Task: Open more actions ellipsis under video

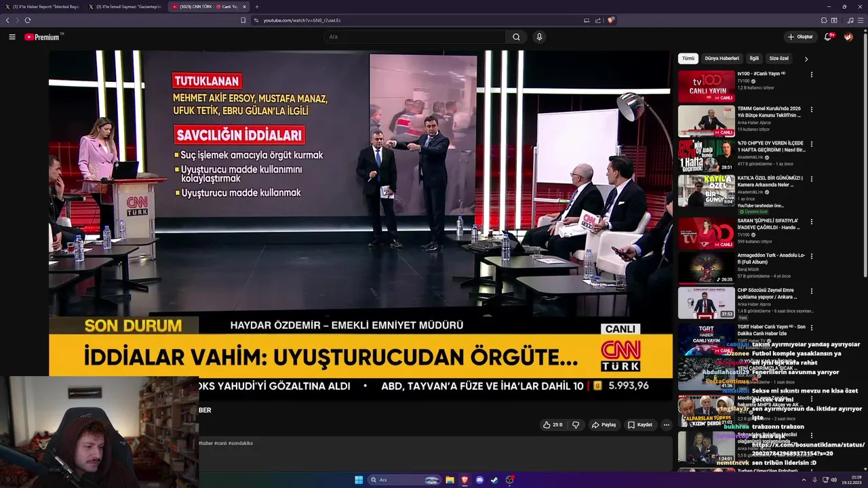Action: (x=666, y=425)
